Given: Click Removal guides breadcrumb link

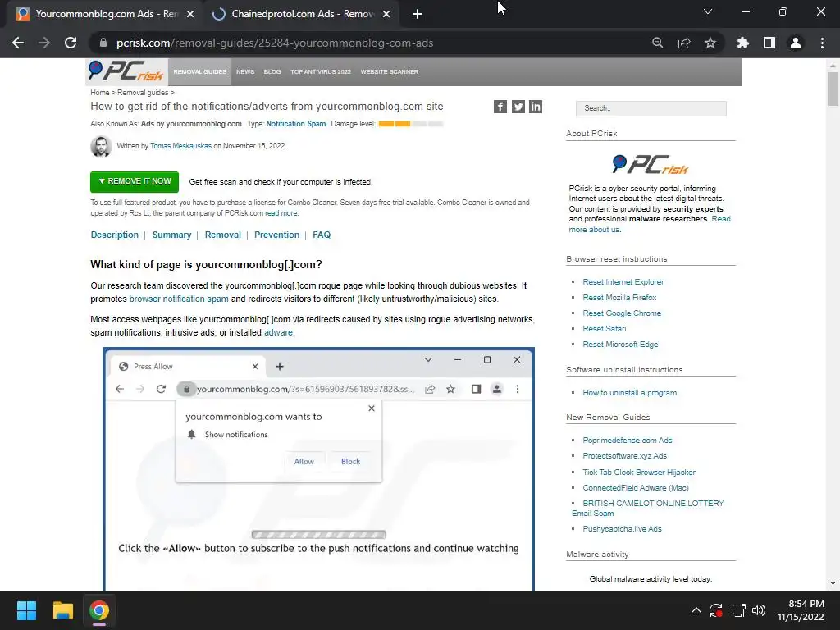Looking at the screenshot, I should pos(143,93).
